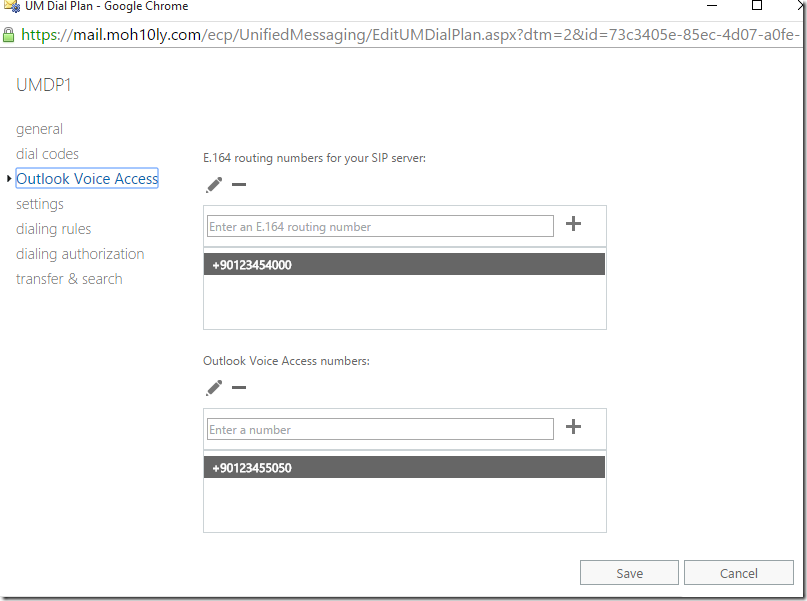The height and width of the screenshot is (601, 807).
Task: Click the remove minus icon for Outlook Voice Access numbers
Action: pyautogui.click(x=239, y=387)
